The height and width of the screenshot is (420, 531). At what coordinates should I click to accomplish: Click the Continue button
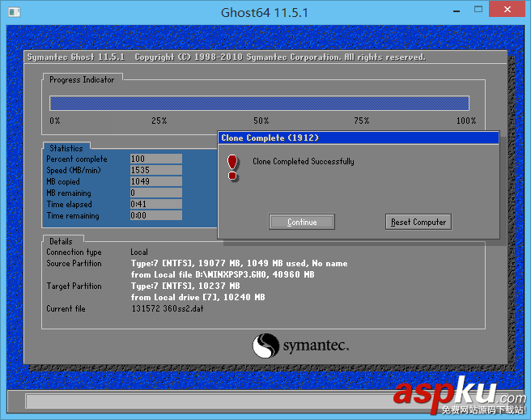click(x=302, y=222)
